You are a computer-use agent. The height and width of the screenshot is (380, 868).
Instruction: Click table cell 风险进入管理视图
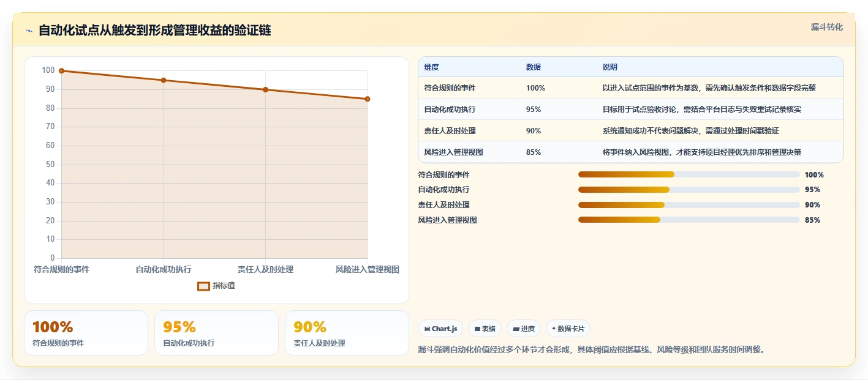pyautogui.click(x=453, y=152)
